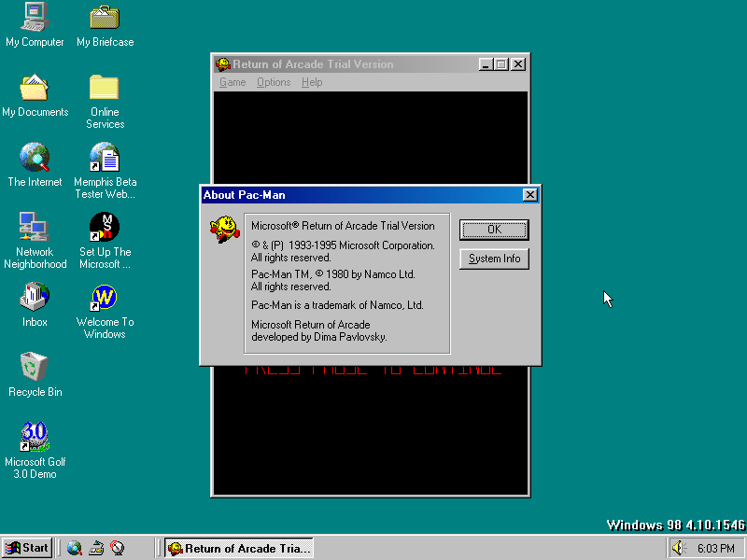Click the About Pac-Man title bar
Viewport: 747px width, 560px height.
click(x=371, y=195)
